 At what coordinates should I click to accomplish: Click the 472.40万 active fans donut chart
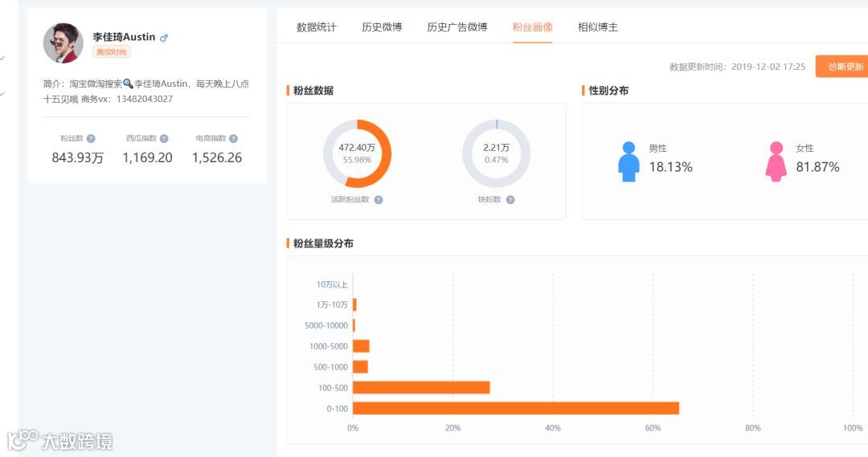pyautogui.click(x=357, y=154)
